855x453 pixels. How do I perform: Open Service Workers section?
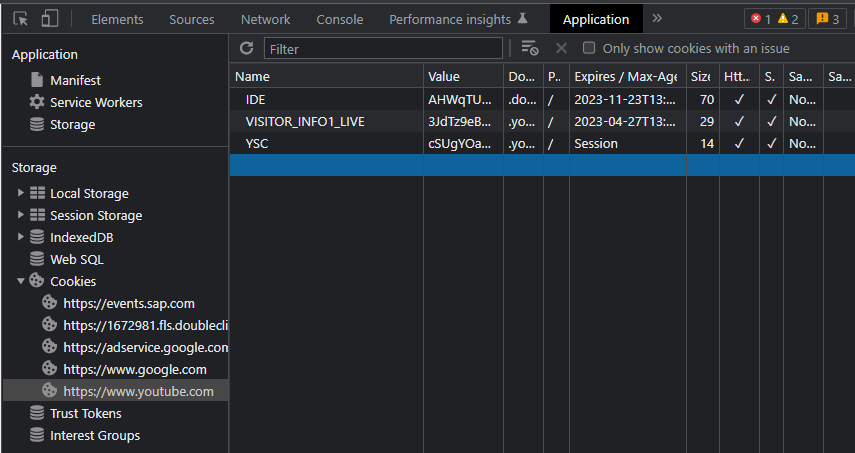click(96, 102)
